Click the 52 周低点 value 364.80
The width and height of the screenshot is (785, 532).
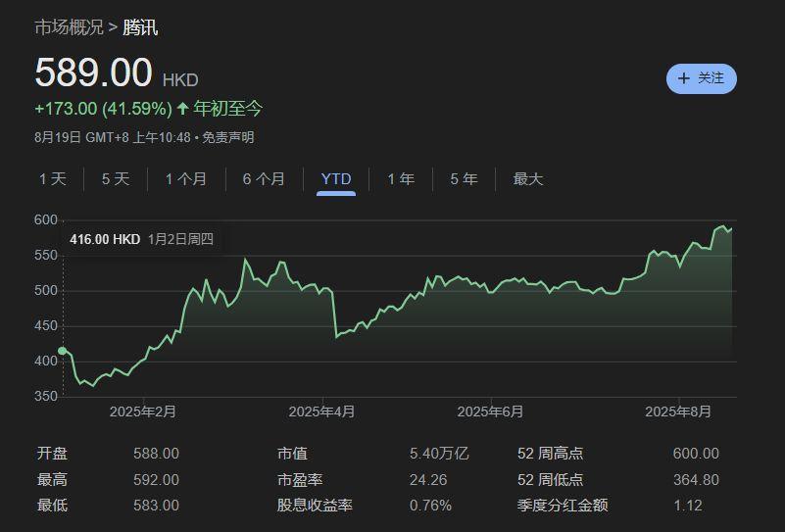click(696, 479)
